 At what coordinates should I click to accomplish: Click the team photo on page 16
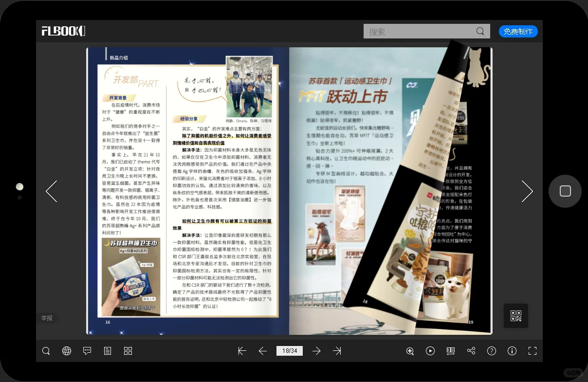[249, 87]
